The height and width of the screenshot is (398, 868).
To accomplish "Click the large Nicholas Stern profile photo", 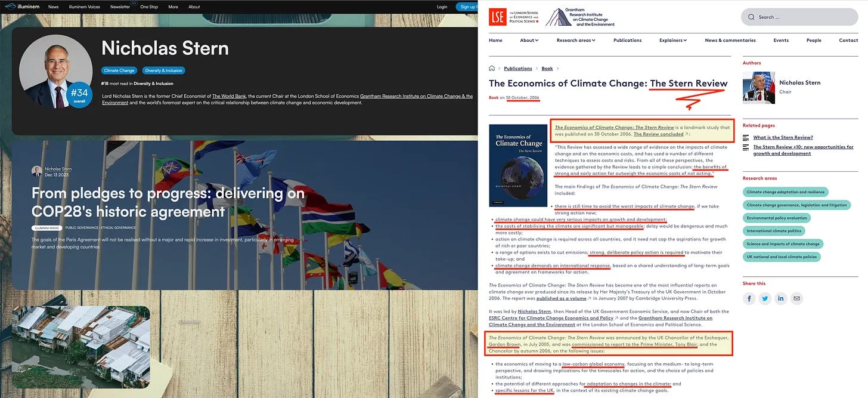I will pos(55,71).
